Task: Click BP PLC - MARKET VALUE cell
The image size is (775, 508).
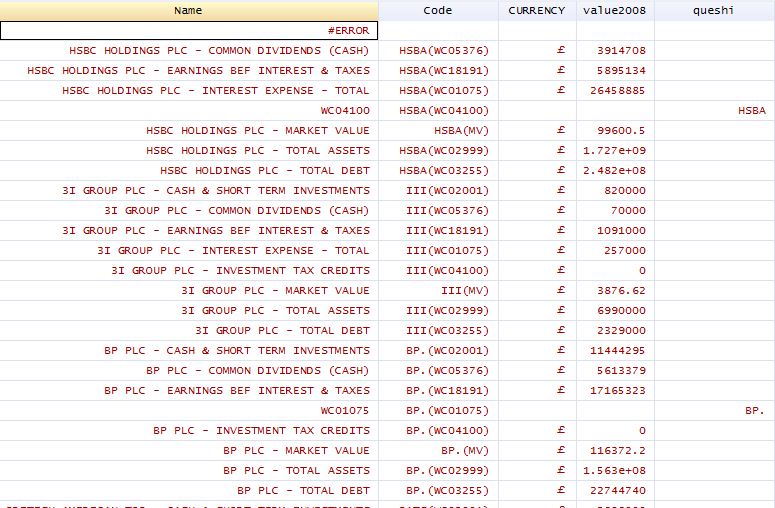Action: tap(189, 451)
